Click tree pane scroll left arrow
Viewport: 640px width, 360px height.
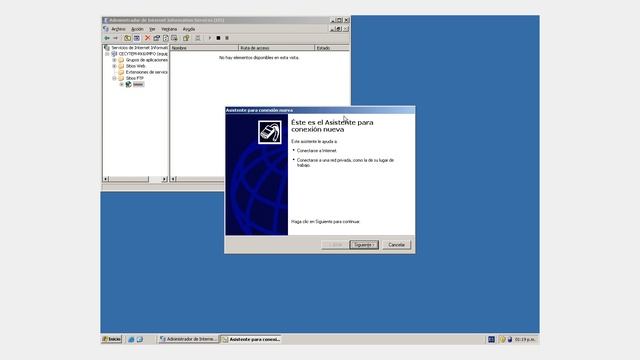106,179
